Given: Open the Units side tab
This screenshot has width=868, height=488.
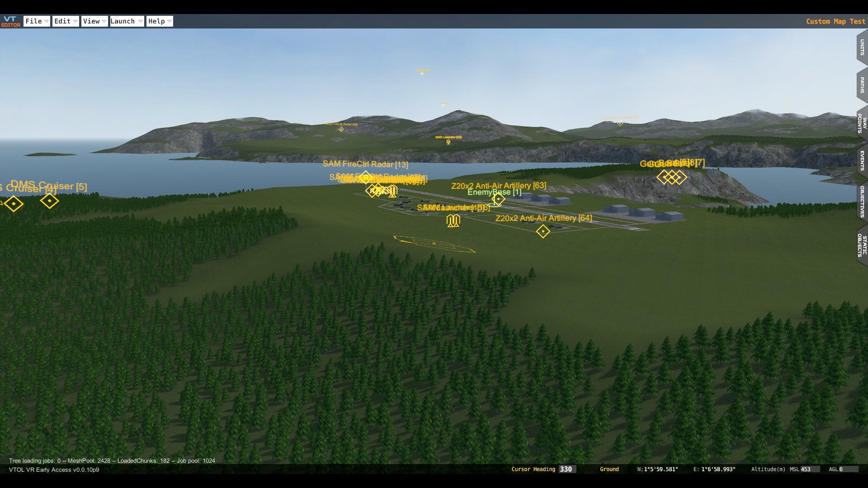Looking at the screenshot, I should coord(862,47).
